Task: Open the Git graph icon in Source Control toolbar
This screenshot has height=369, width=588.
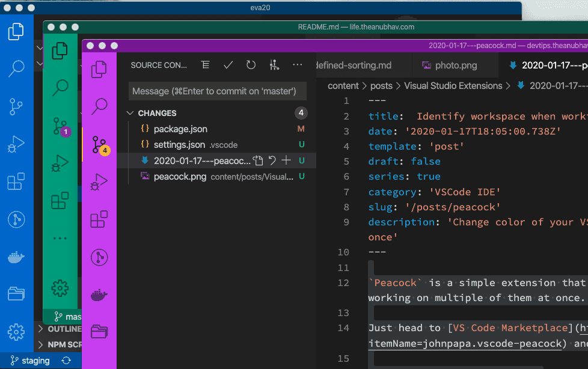Action: click(x=274, y=66)
